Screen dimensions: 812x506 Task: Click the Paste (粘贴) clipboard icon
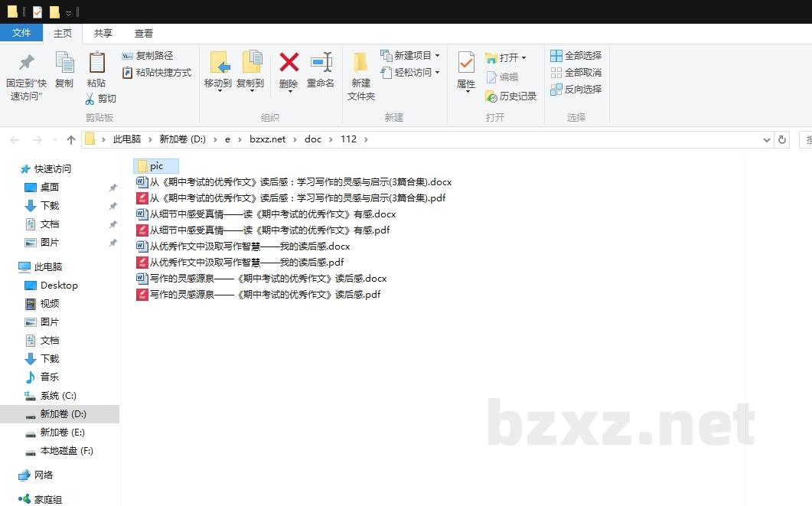(96, 63)
